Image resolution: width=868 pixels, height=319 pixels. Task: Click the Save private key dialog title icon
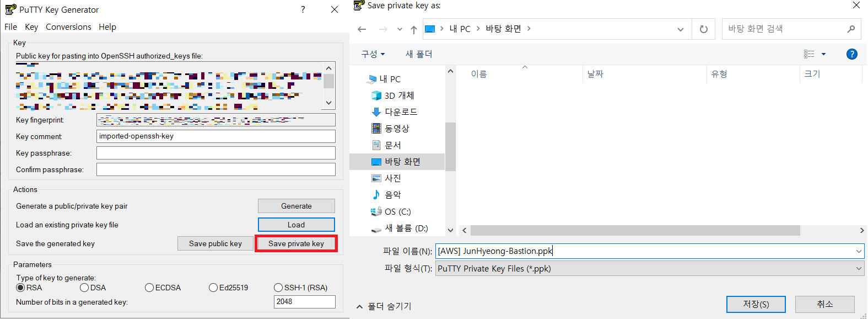(x=359, y=6)
